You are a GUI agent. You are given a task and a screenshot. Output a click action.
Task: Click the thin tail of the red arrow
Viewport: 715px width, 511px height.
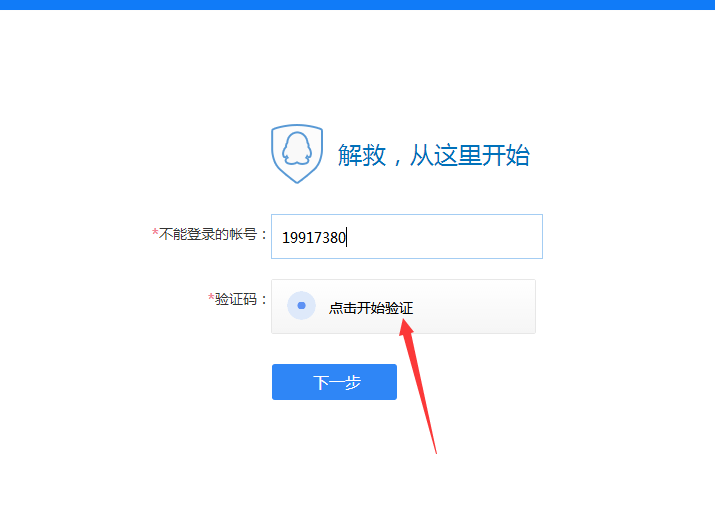(426, 410)
